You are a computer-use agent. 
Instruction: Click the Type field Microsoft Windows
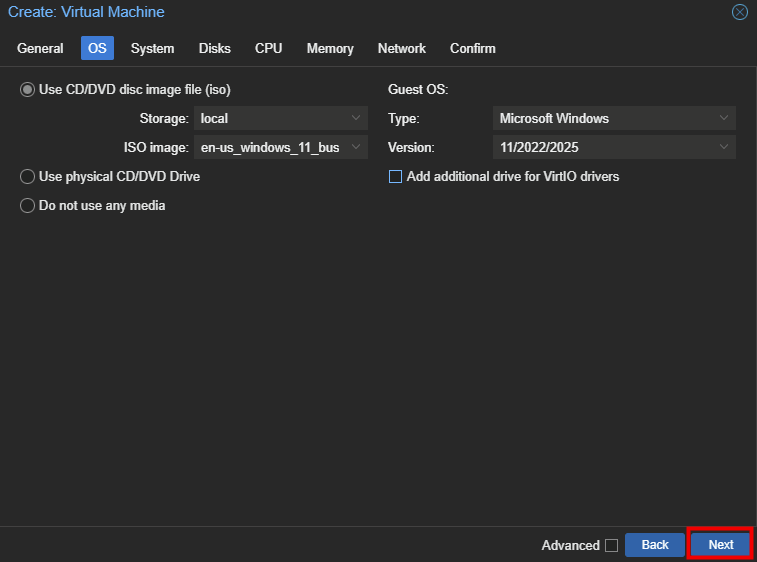click(614, 118)
